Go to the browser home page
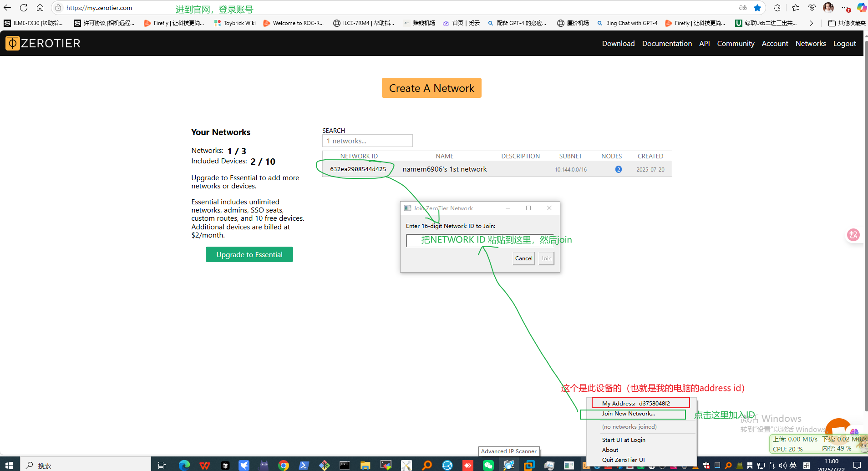Screen dimensions: 868x471 tap(40, 8)
